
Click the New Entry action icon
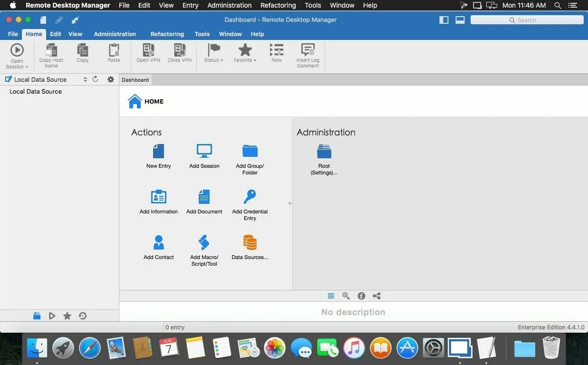click(158, 151)
